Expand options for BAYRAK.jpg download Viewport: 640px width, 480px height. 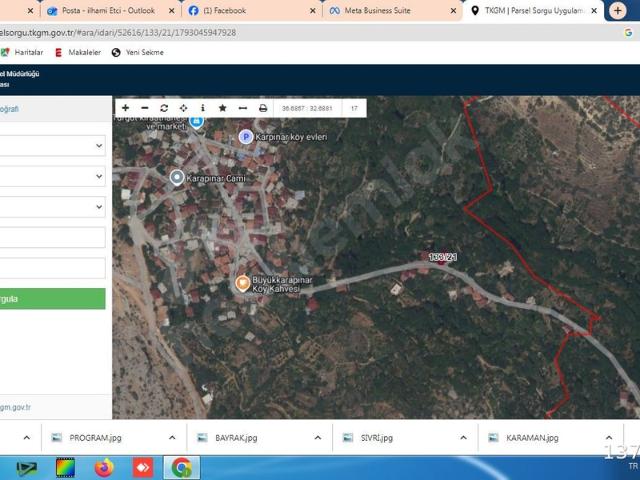pos(318,438)
